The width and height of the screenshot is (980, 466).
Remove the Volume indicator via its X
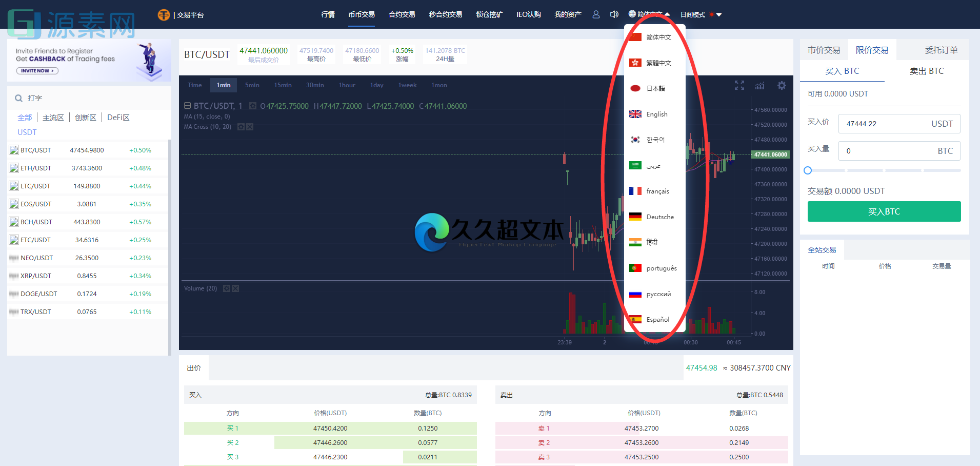(x=235, y=288)
